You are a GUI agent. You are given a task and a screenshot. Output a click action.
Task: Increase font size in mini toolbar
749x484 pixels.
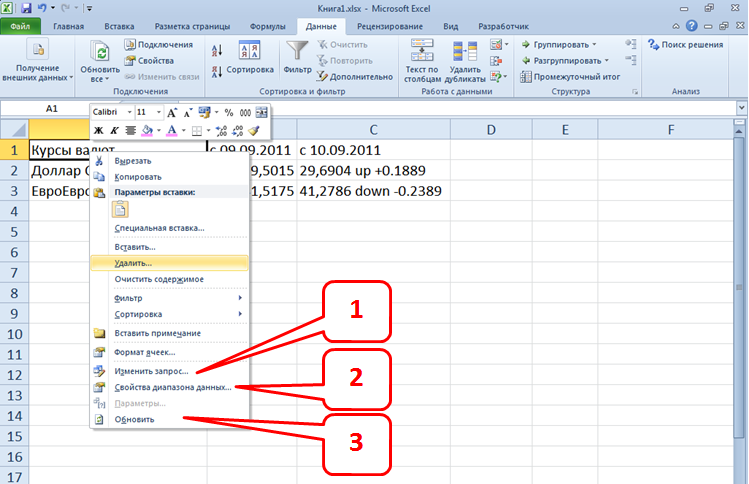tap(172, 113)
